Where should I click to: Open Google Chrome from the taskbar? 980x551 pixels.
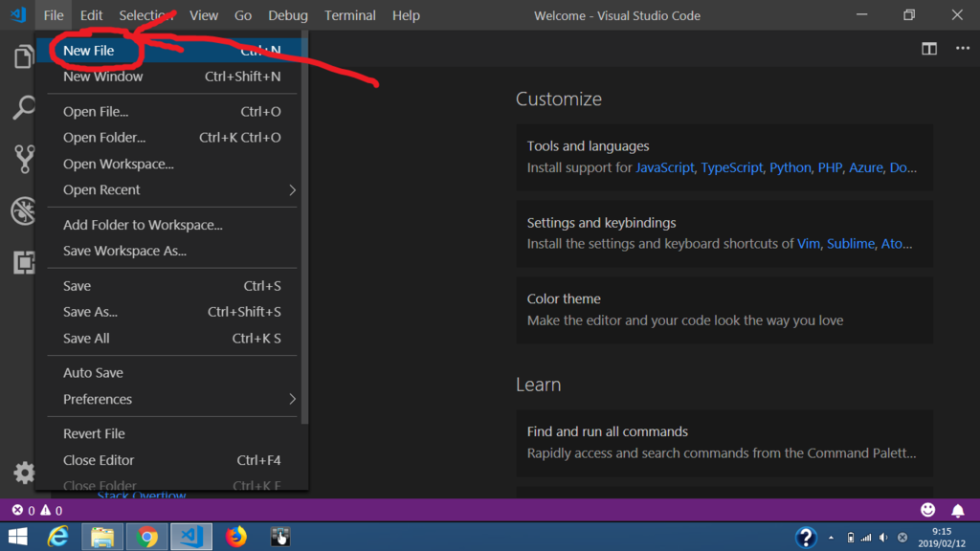tap(146, 537)
